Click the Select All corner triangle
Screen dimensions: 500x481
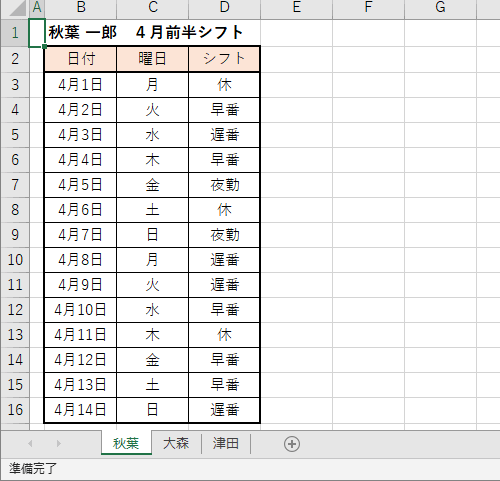tap(17, 8)
